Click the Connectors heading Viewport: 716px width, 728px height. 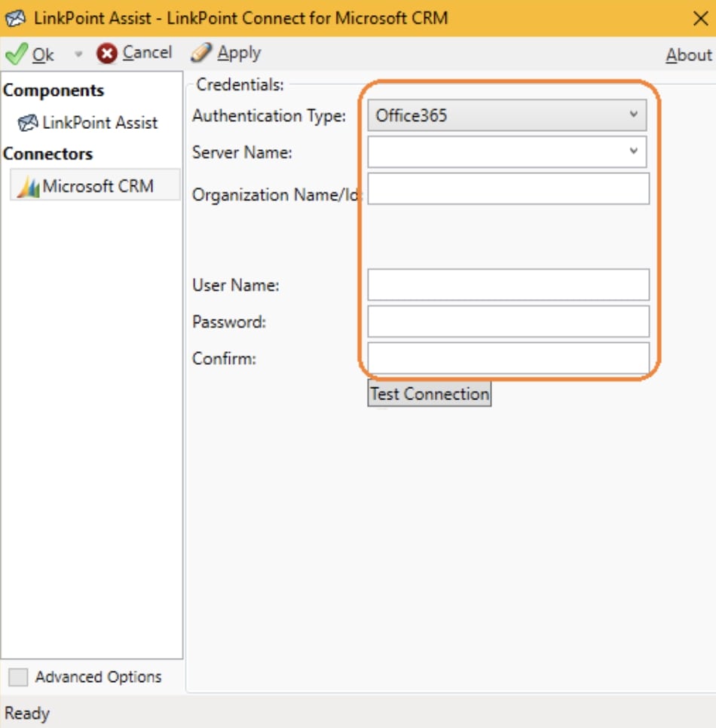[x=47, y=154]
